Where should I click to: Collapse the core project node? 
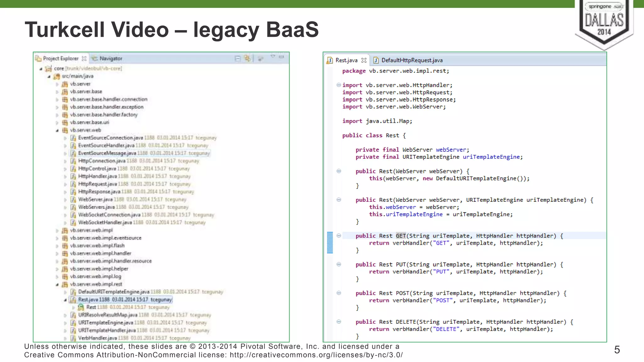(x=41, y=69)
